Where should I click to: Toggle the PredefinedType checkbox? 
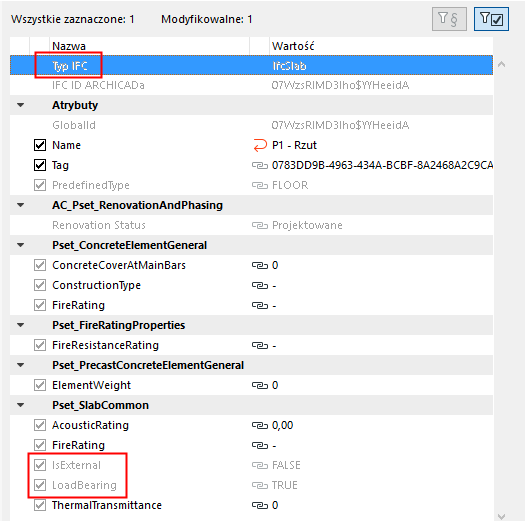coord(40,185)
